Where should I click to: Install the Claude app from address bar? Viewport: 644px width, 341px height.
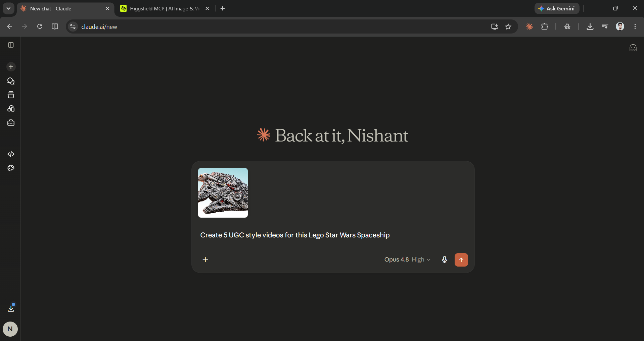(495, 27)
